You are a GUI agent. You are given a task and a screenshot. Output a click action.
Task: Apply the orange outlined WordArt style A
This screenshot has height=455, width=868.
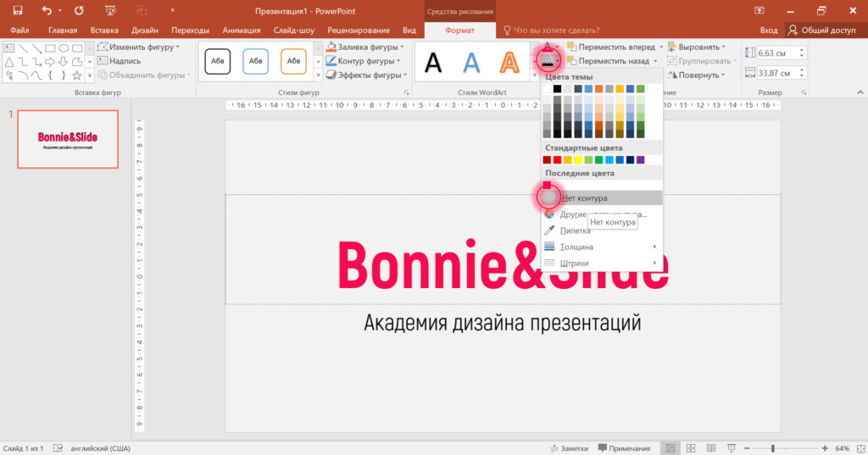[509, 62]
